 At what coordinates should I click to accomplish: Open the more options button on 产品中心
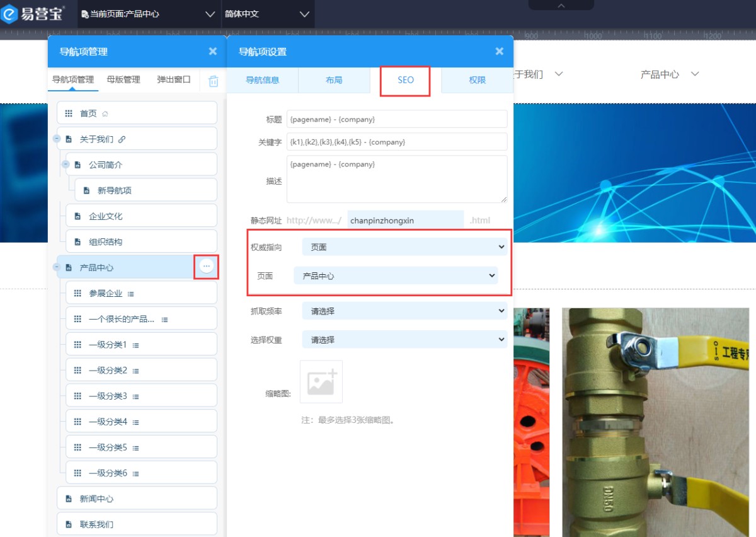click(x=206, y=267)
